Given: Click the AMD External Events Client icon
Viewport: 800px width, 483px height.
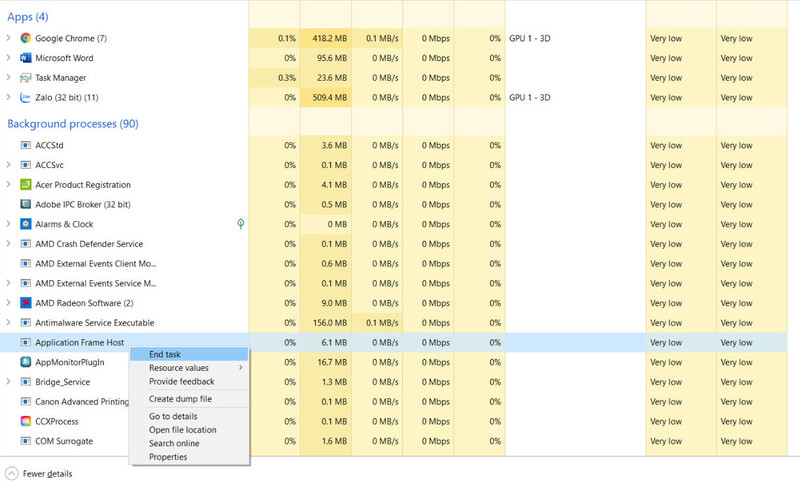Looking at the screenshot, I should pos(26,264).
